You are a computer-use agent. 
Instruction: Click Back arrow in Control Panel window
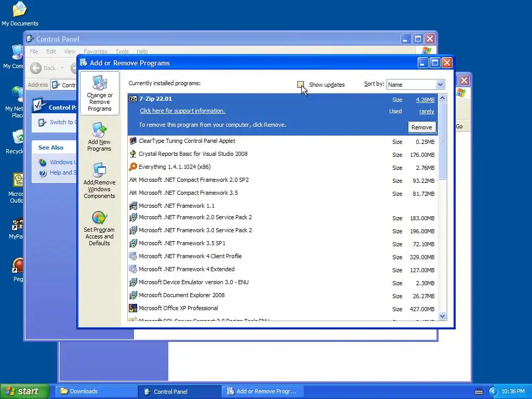click(36, 68)
